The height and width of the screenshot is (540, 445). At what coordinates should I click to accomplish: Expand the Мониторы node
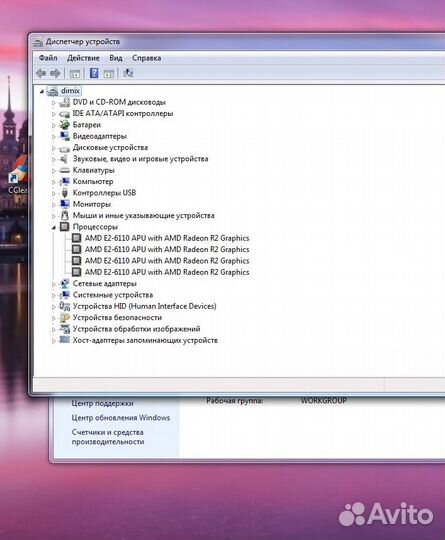pyautogui.click(x=53, y=205)
